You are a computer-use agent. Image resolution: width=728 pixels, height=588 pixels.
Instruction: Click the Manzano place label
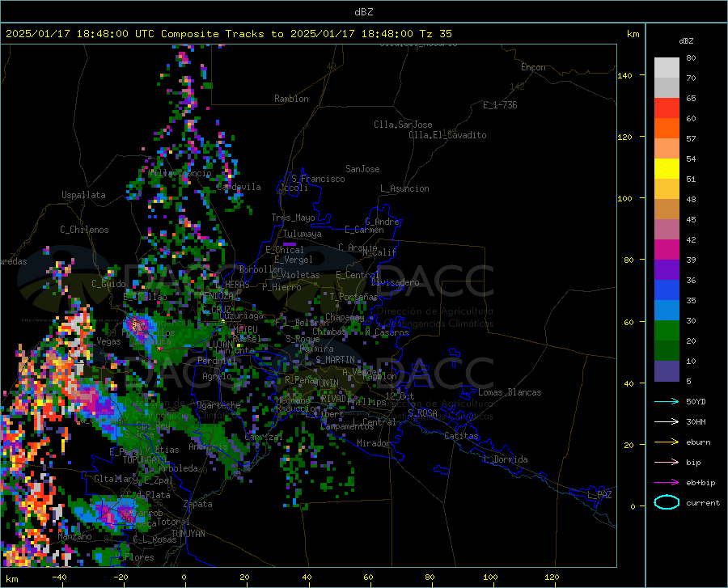pos(74,536)
